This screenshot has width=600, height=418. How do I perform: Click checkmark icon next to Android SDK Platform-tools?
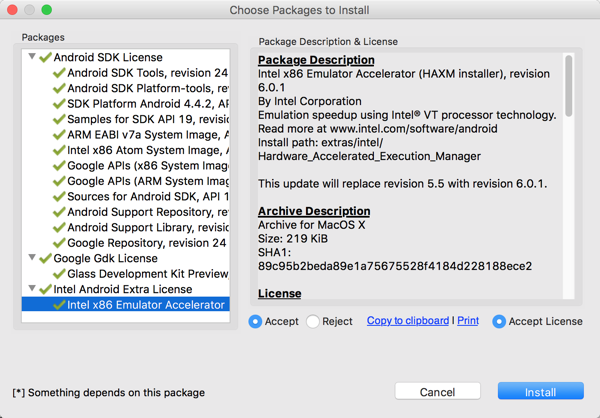[59, 88]
